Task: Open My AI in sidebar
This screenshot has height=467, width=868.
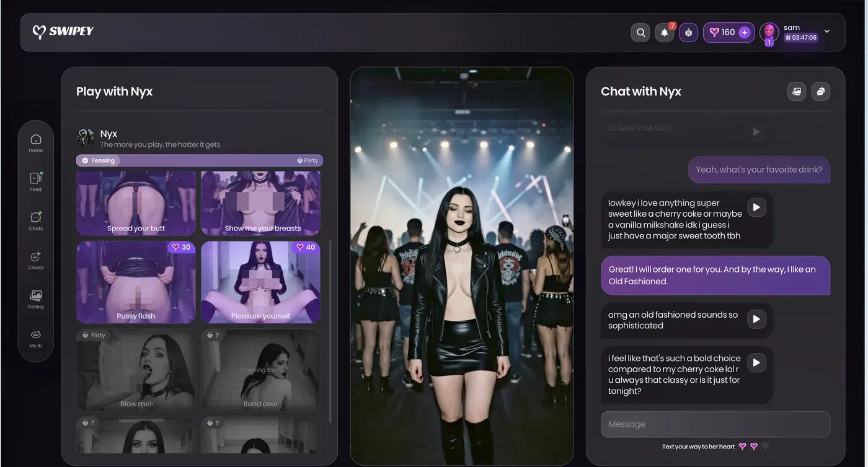Action: coord(36,338)
